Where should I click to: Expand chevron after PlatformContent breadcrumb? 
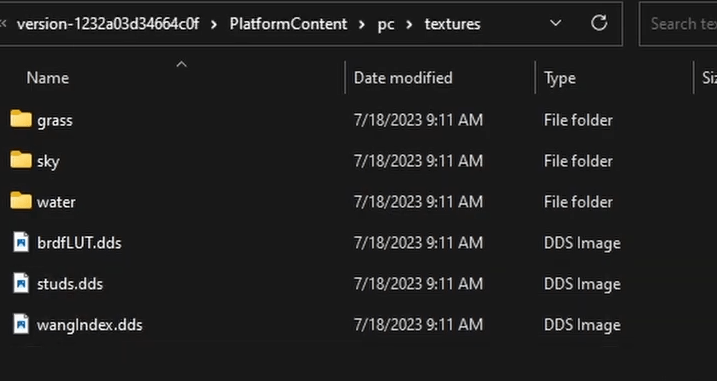click(362, 24)
